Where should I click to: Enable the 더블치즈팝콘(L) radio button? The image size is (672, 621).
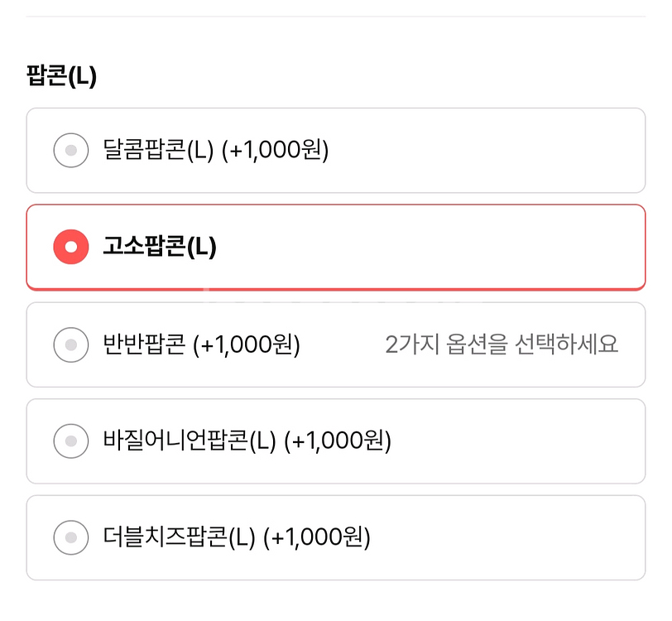71,537
